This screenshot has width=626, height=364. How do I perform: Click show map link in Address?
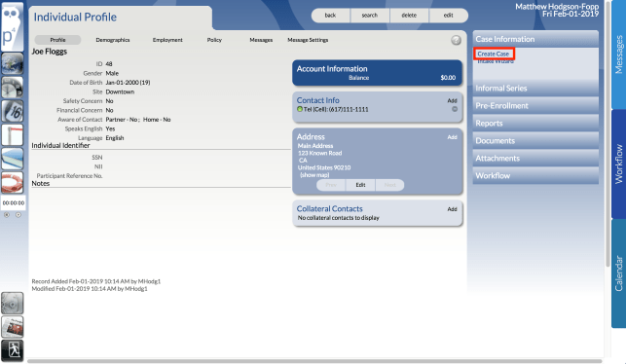tap(314, 175)
